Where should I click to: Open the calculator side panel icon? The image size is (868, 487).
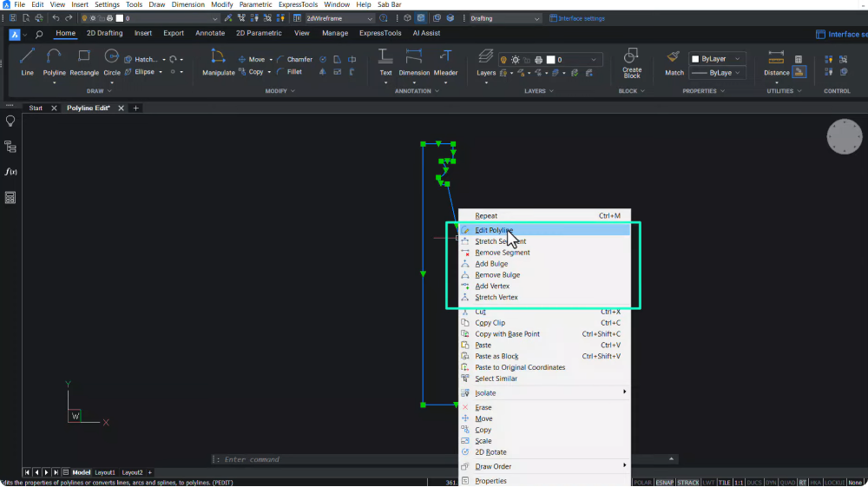coord(10,198)
